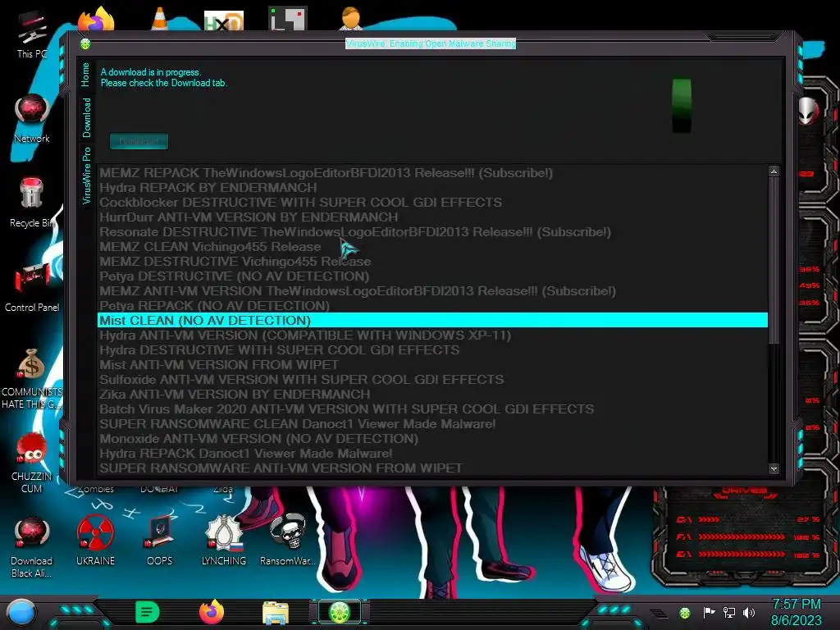Select 'Hydra REPACK BY ENDERMANCH' entry

[433, 188]
